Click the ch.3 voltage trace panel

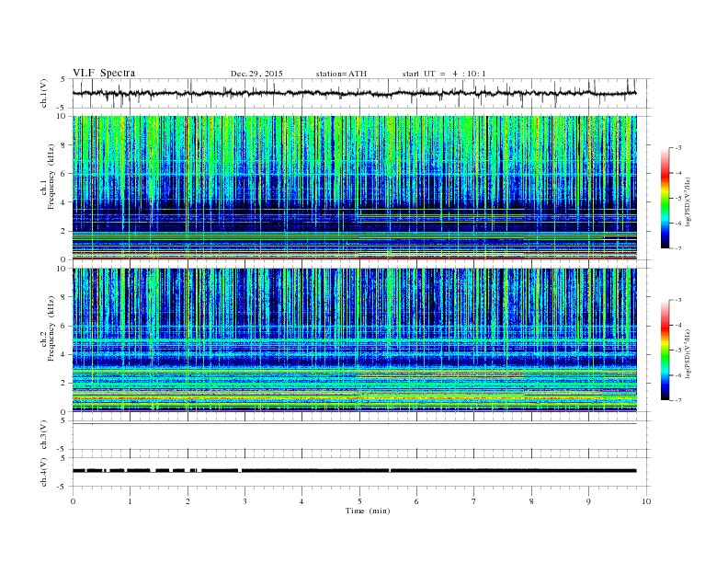click(x=361, y=435)
